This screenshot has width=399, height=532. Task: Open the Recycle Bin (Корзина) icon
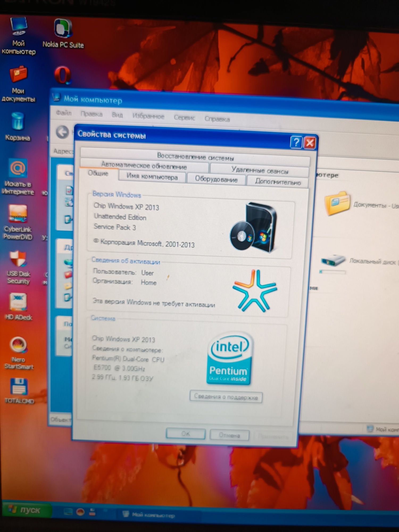pos(18,127)
